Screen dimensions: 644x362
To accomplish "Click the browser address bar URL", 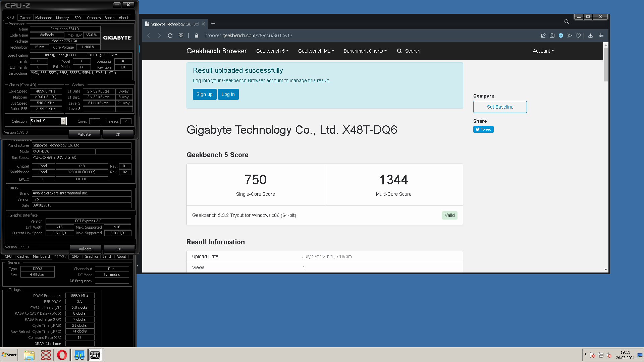I will pyautogui.click(x=248, y=36).
